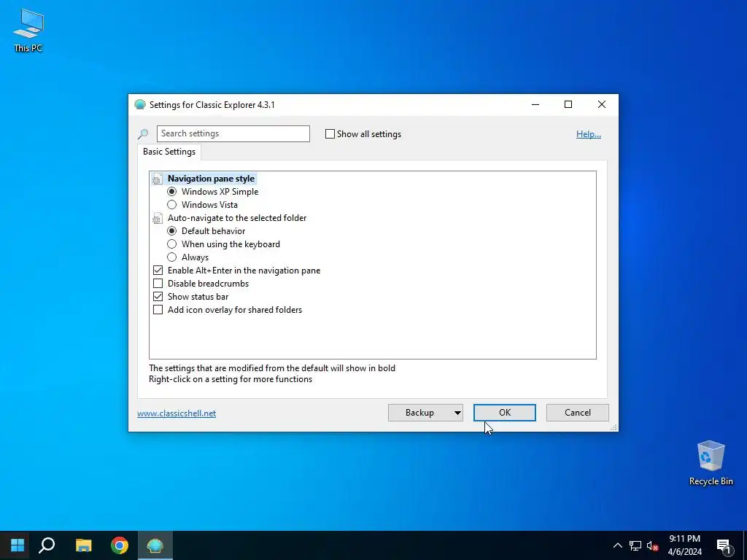Click the gear icon next to Navigation pane style
This screenshot has height=560, width=747.
pos(157,179)
